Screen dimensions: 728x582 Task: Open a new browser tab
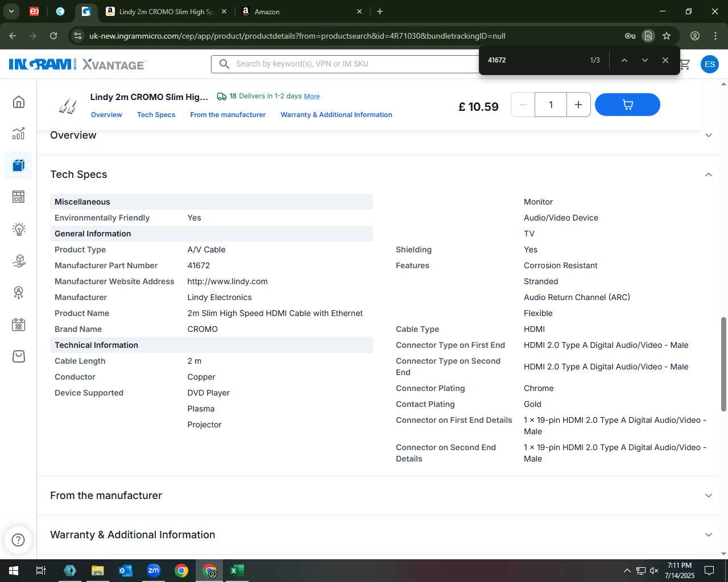coord(380,11)
